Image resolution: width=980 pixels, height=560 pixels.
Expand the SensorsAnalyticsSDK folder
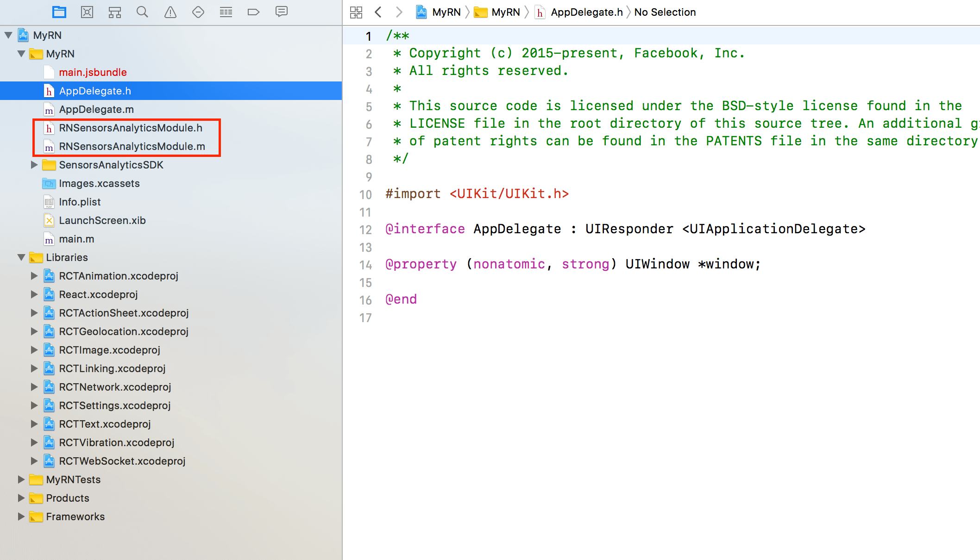pos(34,165)
